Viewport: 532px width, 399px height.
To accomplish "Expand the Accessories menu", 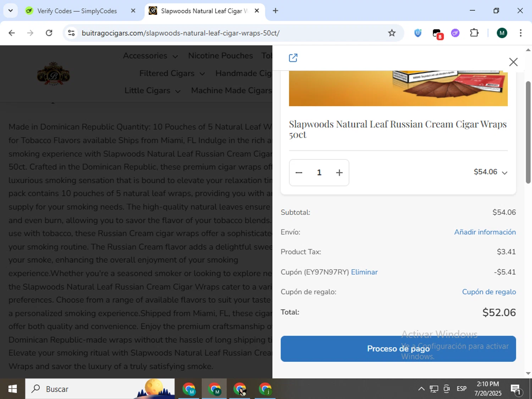I will coord(150,56).
